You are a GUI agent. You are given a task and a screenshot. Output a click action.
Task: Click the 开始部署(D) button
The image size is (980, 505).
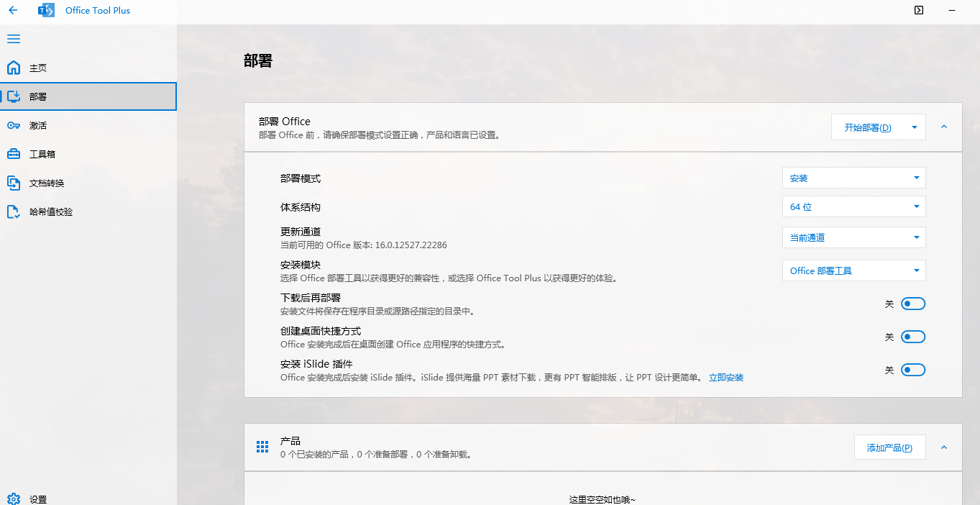tap(868, 127)
